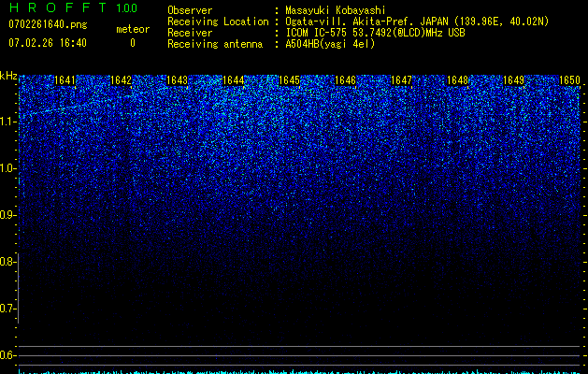This screenshot has width=588, height=374.
Task: Click the Observer label
Action: [190, 10]
